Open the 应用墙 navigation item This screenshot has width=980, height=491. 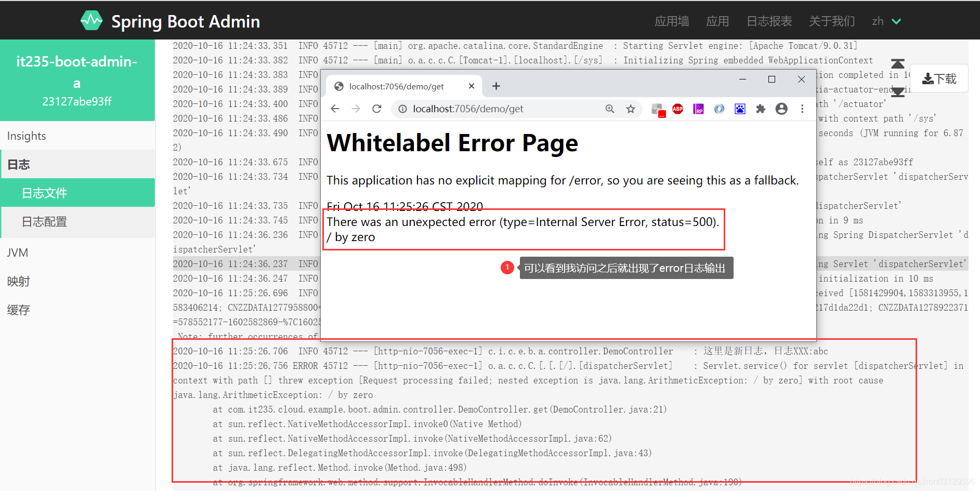(x=672, y=21)
